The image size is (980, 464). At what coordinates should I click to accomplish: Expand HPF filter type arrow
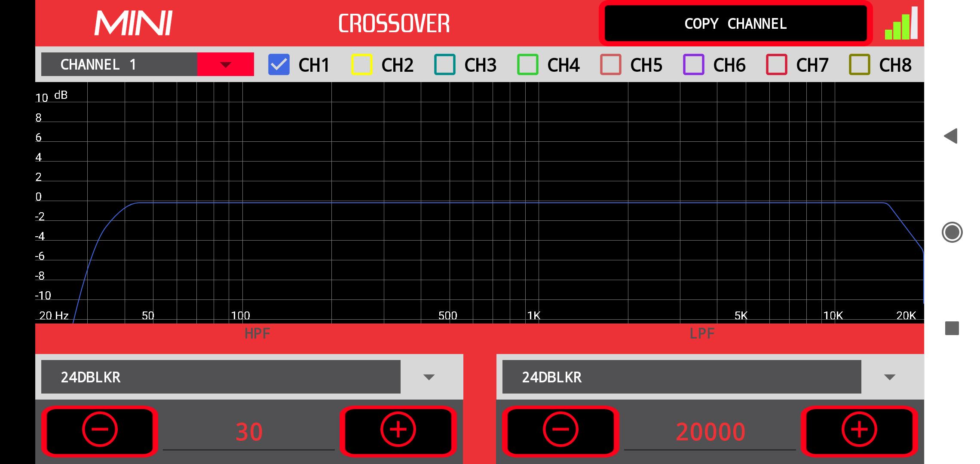(x=429, y=377)
